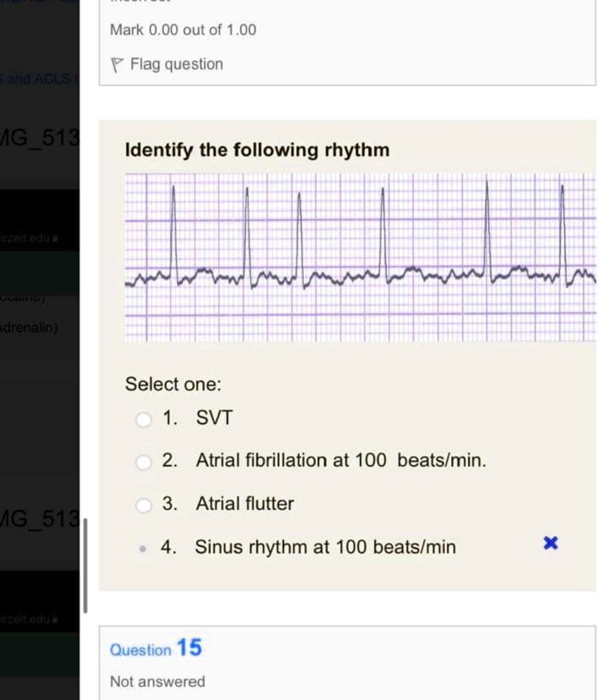Open the ECG rhythm strip image
Screen dimensions: 600x700
coord(360,258)
